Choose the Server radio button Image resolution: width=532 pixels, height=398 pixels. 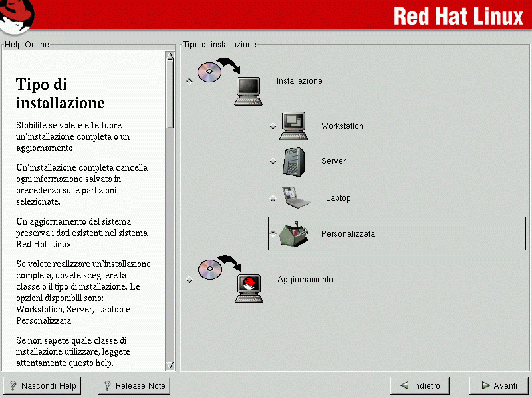(x=273, y=161)
